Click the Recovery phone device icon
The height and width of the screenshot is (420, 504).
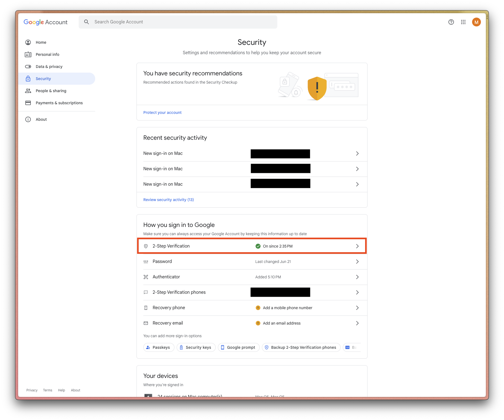click(146, 308)
